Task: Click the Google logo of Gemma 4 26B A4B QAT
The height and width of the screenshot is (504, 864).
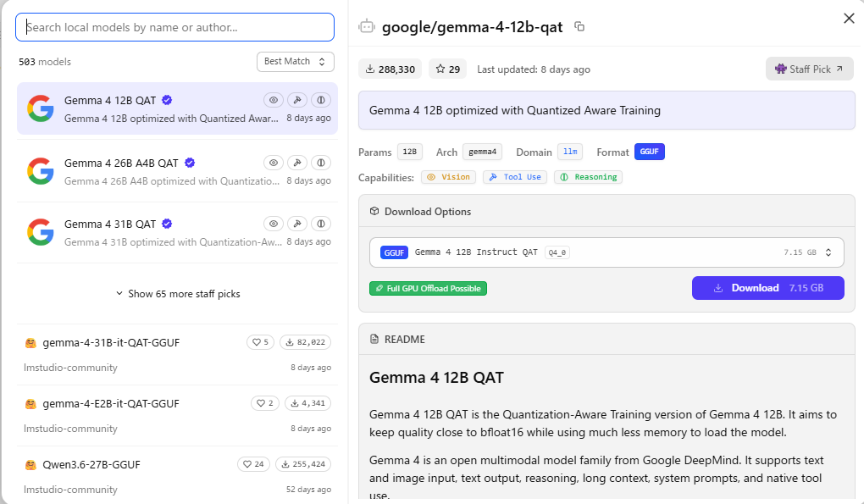Action: 41,171
